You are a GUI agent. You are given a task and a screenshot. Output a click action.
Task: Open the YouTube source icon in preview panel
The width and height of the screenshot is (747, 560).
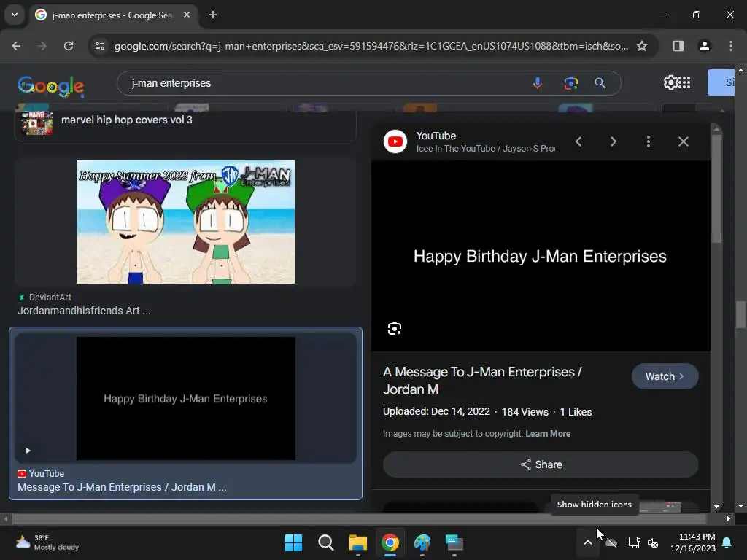[395, 141]
